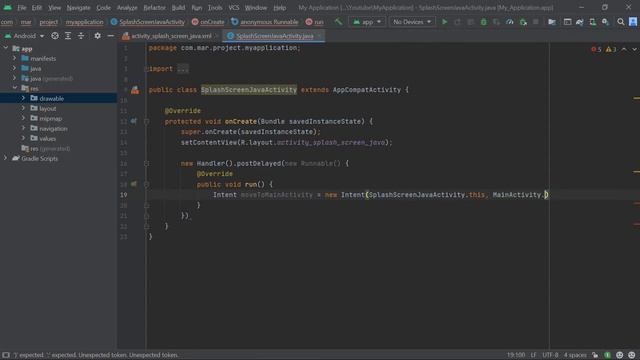Click onCreate breadcrumb in navigation bar
This screenshot has height=360, width=640.
tap(208, 22)
